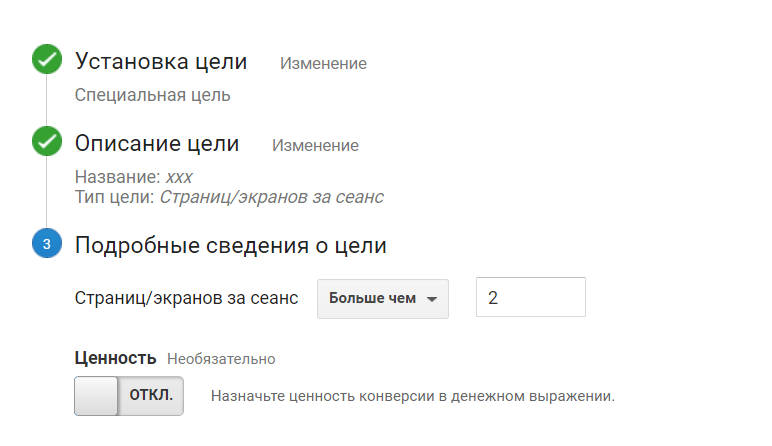Screen dimensions: 772x446
Task: Click the Назначьте ценность конверсии description text
Action: 412,397
